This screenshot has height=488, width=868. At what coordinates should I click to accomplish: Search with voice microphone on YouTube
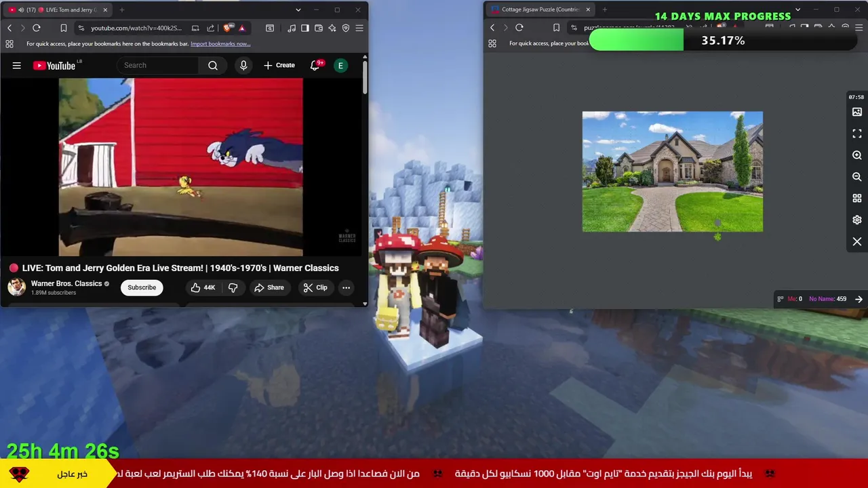click(x=243, y=66)
